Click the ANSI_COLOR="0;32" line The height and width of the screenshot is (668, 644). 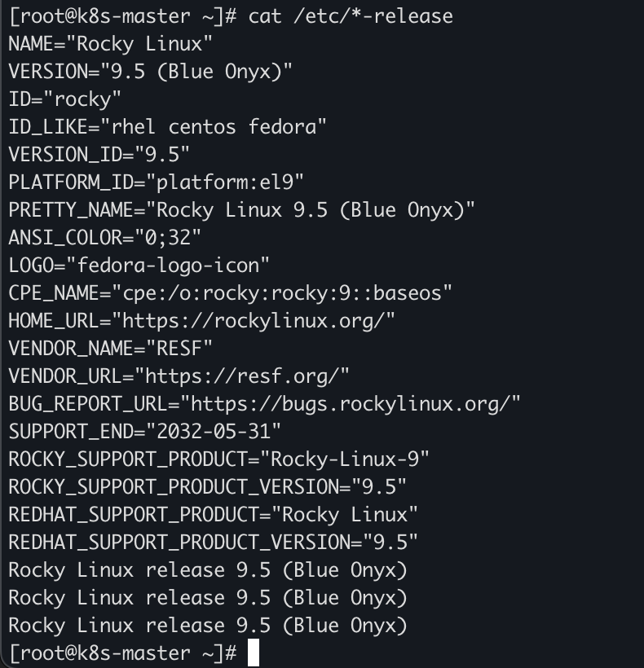[x=105, y=238]
